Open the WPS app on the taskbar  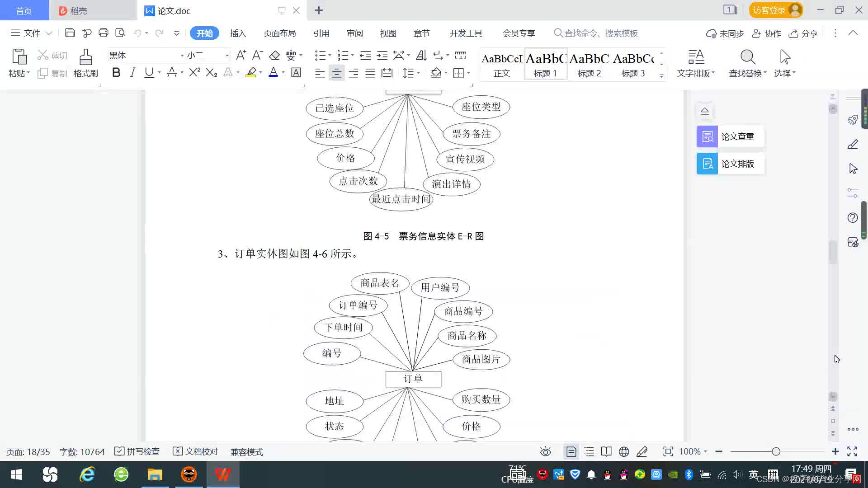tap(223, 474)
